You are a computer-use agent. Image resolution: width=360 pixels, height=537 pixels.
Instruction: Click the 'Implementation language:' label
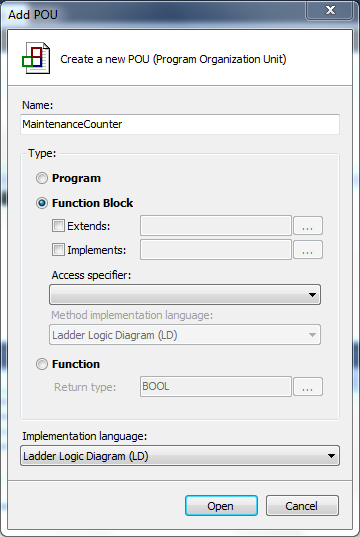click(85, 436)
